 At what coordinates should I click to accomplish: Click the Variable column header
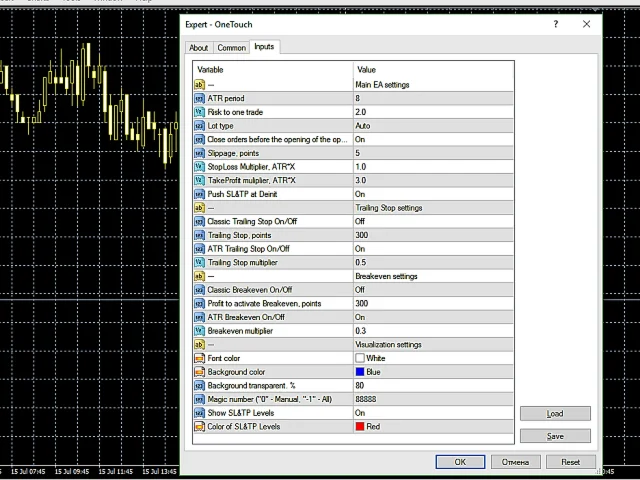(273, 70)
